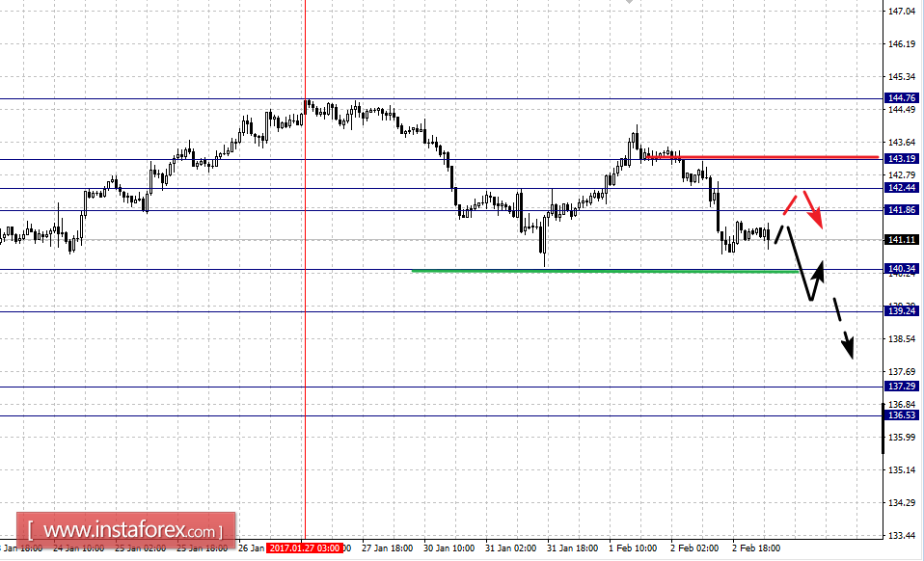Click the 31 Jan 18:00 time label
The height and width of the screenshot is (561, 924).
coord(572,548)
